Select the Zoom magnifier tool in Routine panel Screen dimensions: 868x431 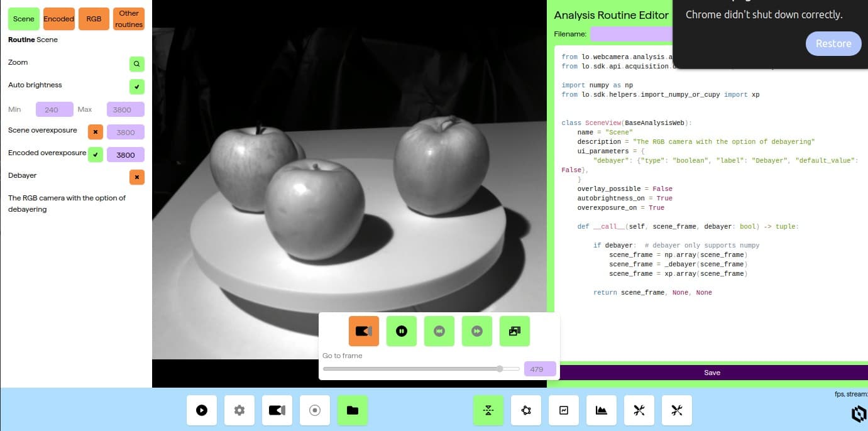point(136,63)
